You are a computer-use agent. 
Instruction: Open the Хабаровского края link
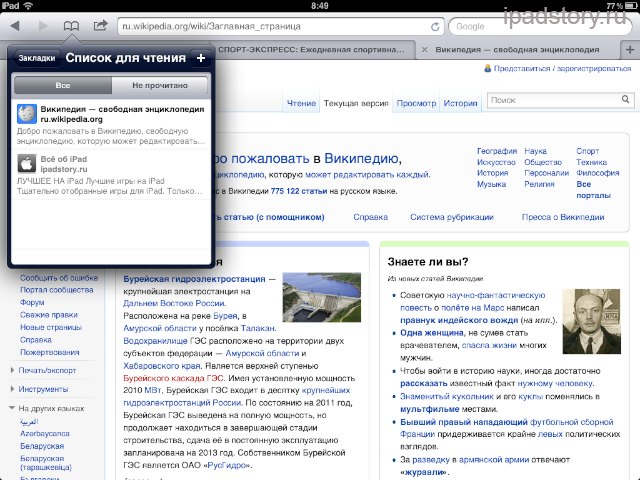coord(162,366)
